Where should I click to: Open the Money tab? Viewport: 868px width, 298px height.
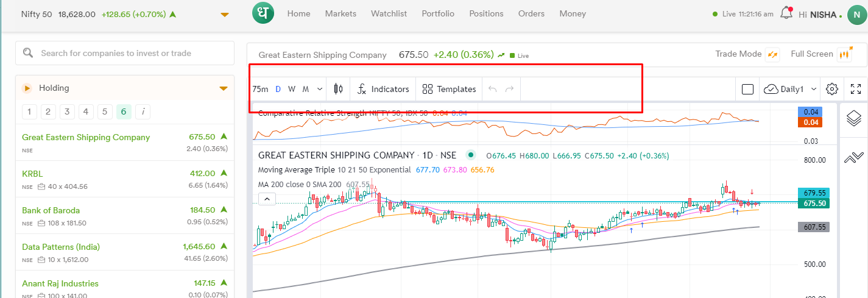pos(573,13)
